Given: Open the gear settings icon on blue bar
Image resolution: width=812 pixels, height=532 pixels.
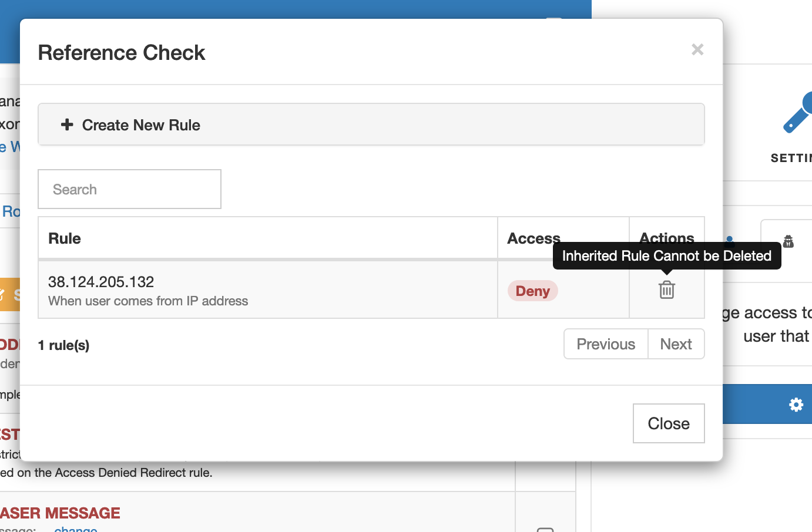Looking at the screenshot, I should pyautogui.click(x=796, y=404).
